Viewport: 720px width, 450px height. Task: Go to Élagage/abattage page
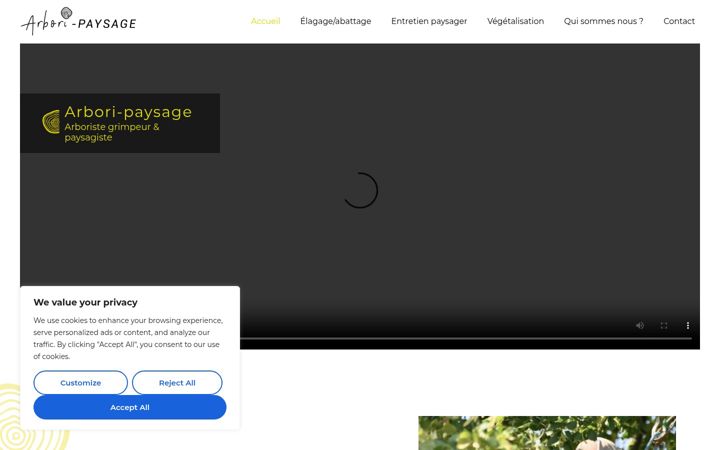coord(336,21)
